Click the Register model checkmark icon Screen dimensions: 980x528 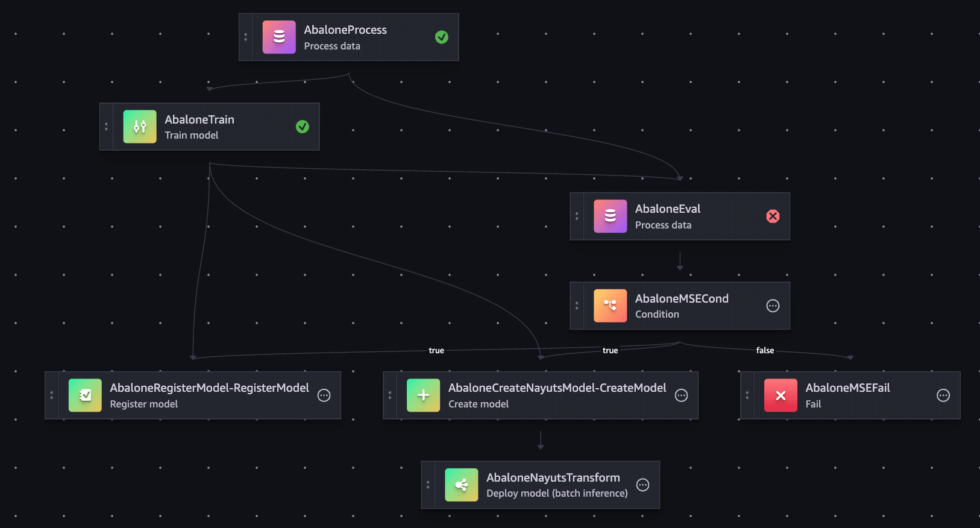(85, 395)
